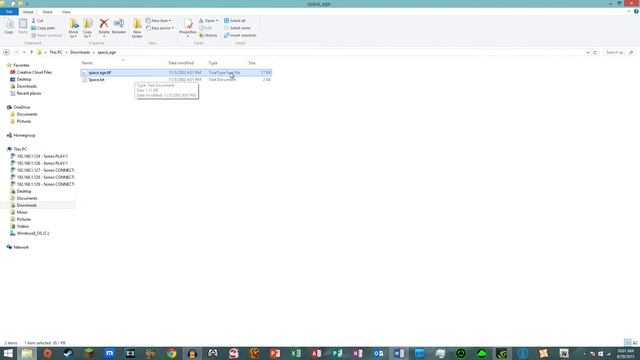Click the Edit command in Open group
This screenshot has height=360, width=640.
(x=206, y=28)
